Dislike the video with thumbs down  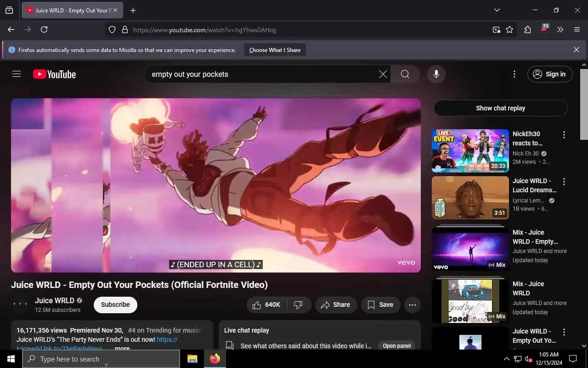[x=299, y=305]
